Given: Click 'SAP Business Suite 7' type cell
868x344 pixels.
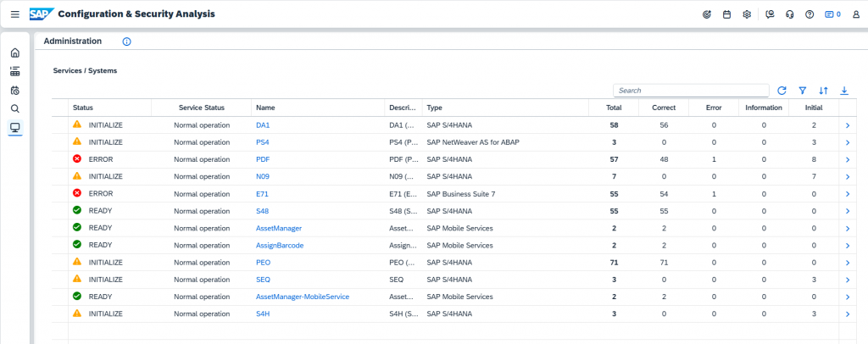Looking at the screenshot, I should click(x=460, y=194).
